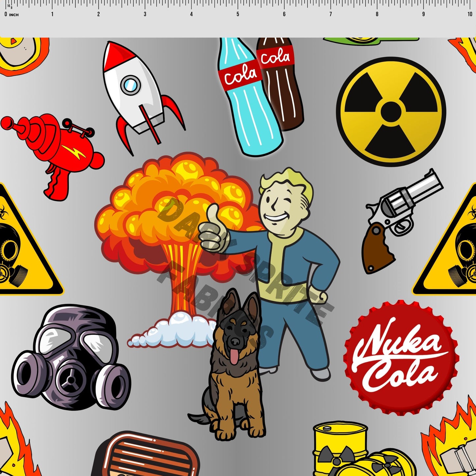Click the ruler mark labeled 10
476x476 pixels.
point(470,14)
